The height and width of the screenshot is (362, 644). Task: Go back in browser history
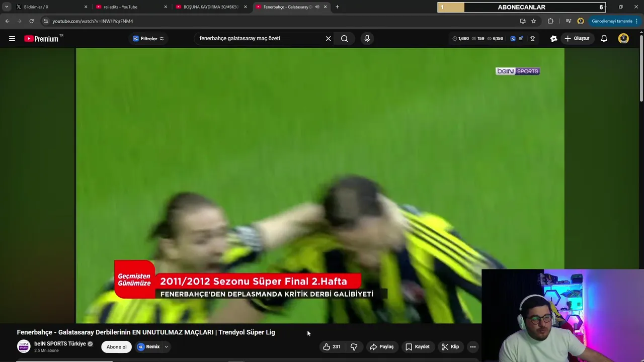[x=7, y=21]
